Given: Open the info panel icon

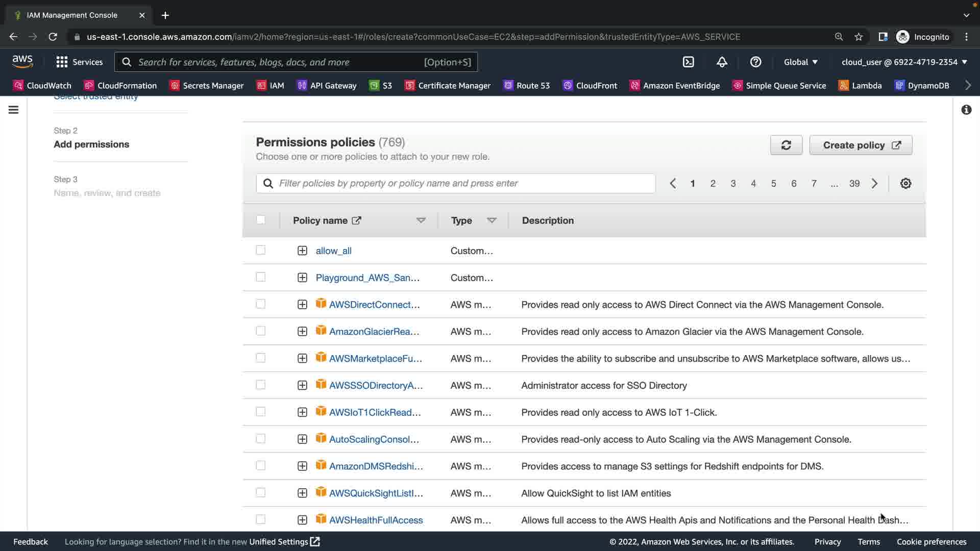Looking at the screenshot, I should (x=966, y=110).
